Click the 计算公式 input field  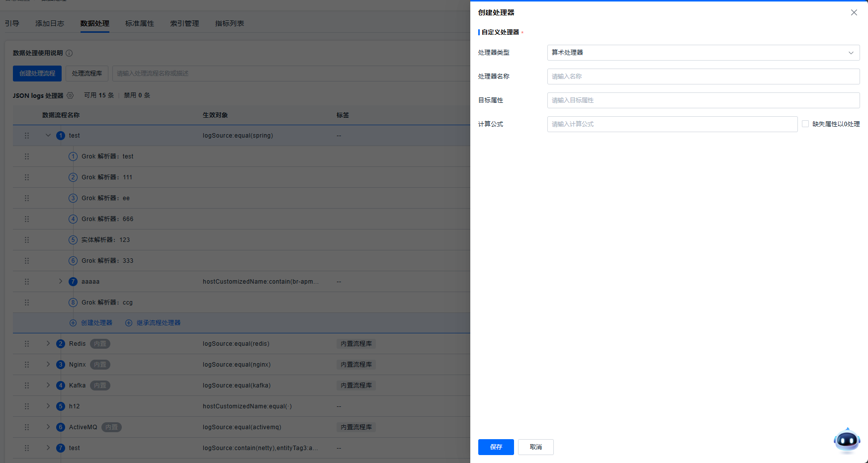click(672, 124)
